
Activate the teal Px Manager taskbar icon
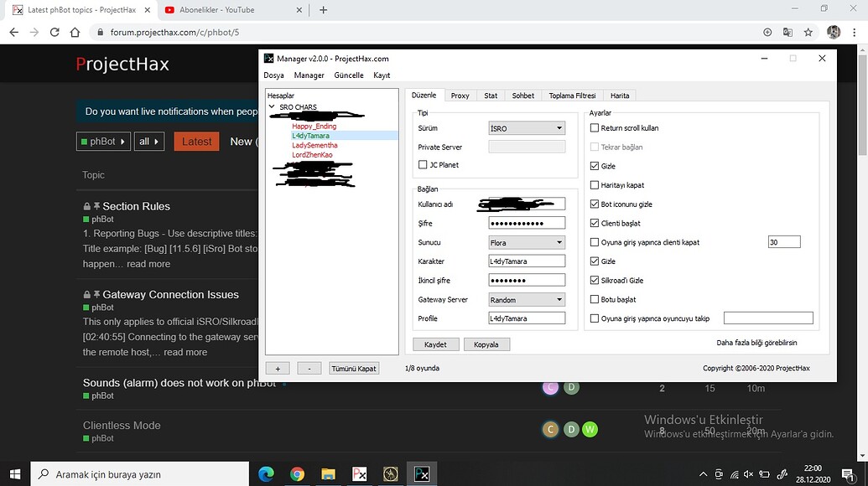tap(422, 473)
